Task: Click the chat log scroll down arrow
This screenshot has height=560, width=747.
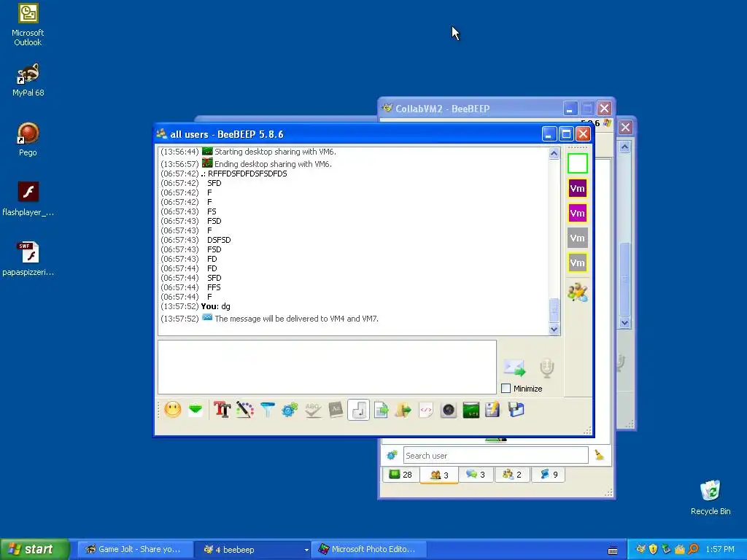Action: tap(554, 329)
